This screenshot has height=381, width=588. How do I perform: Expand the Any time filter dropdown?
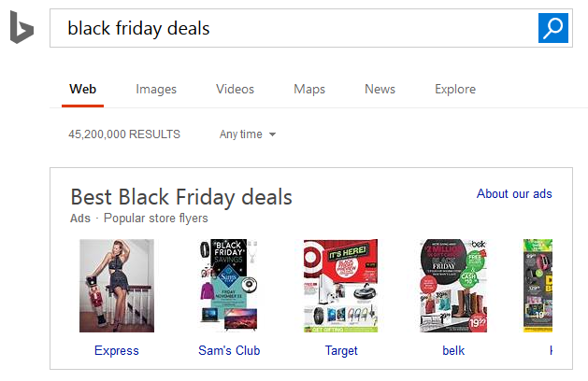coord(248,134)
